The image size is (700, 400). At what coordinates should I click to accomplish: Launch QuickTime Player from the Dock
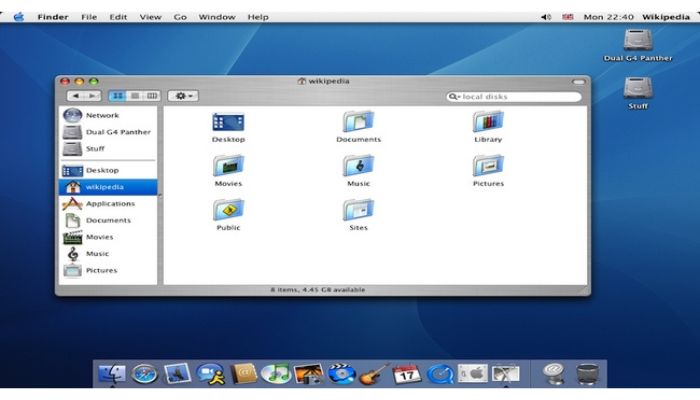click(x=440, y=374)
